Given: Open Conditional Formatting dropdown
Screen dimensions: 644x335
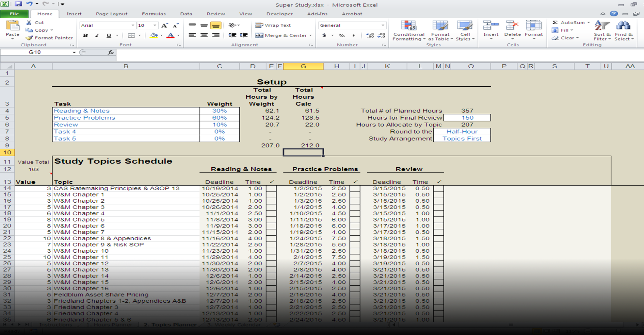Looking at the screenshot, I should point(409,31).
